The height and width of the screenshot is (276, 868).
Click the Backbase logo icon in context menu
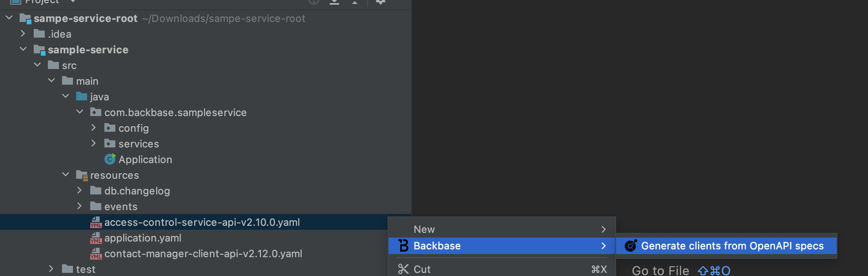point(403,246)
